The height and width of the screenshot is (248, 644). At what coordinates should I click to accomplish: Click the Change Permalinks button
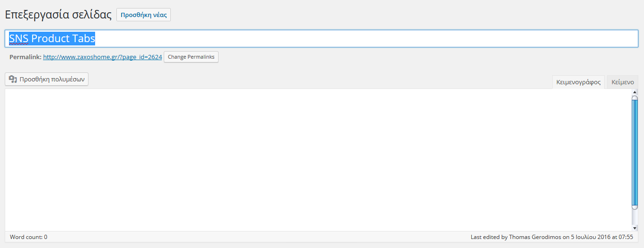pos(191,57)
